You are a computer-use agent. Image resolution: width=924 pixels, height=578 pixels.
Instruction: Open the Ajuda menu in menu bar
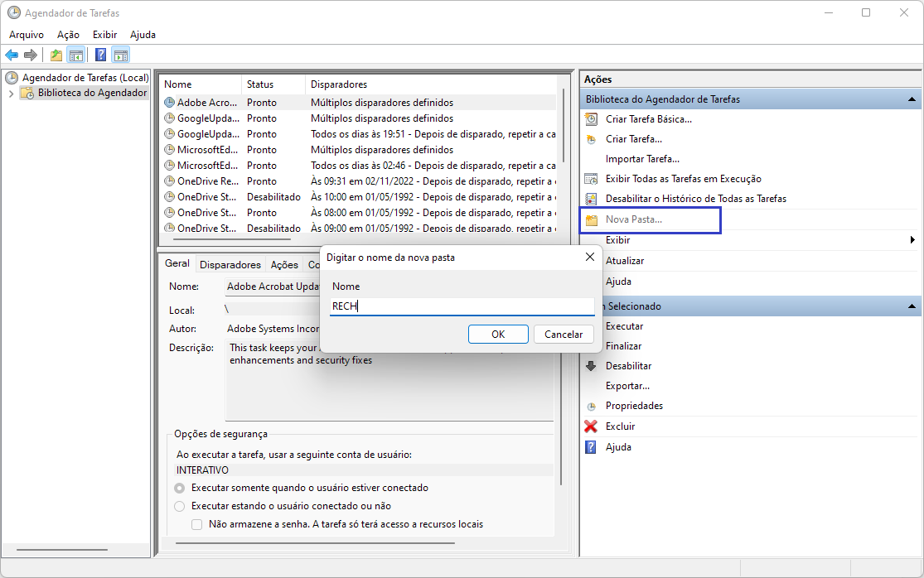click(143, 35)
